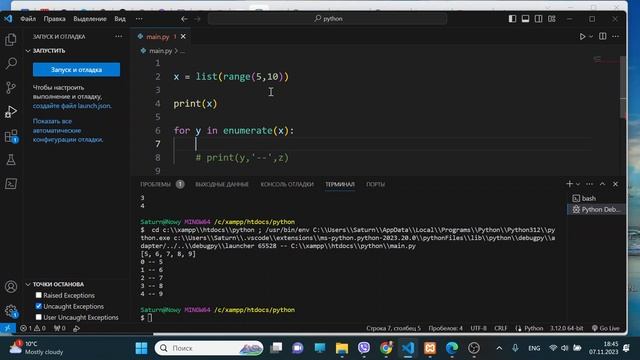Image resolution: width=640 pixels, height=360 pixels.
Task: Open Run and Debug view icon
Action: pyautogui.click(x=11, y=111)
